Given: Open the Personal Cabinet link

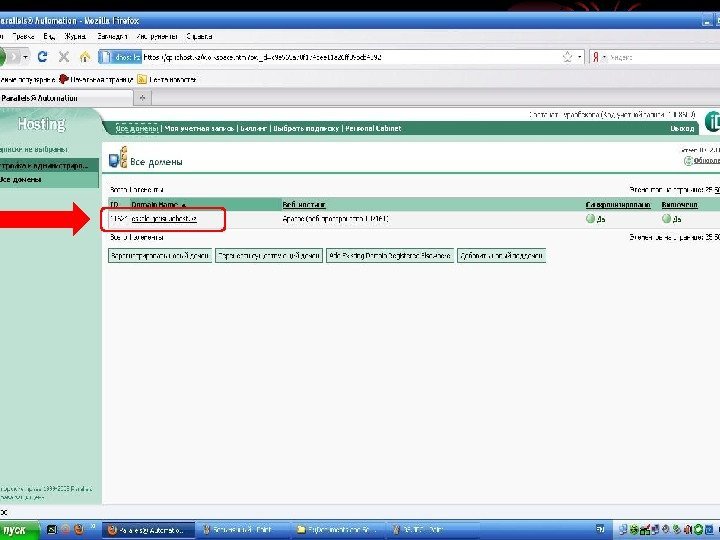Looking at the screenshot, I should click(373, 129).
